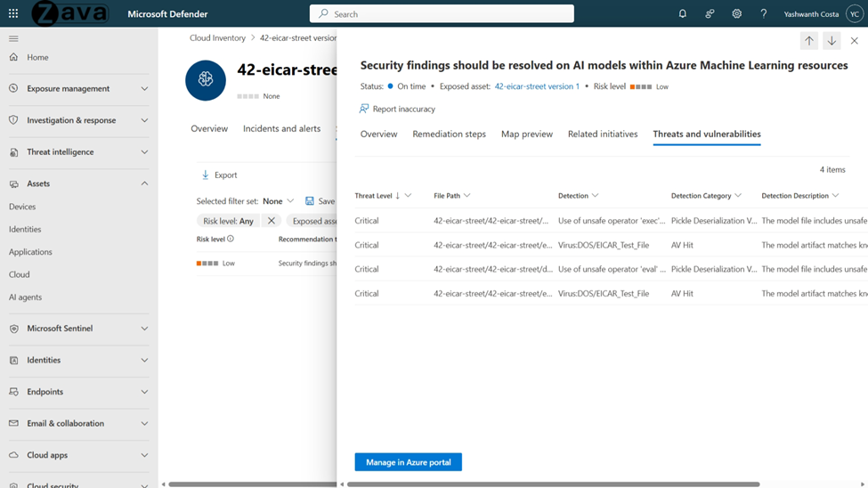
Task: Open Devices under Assets
Action: (x=22, y=207)
